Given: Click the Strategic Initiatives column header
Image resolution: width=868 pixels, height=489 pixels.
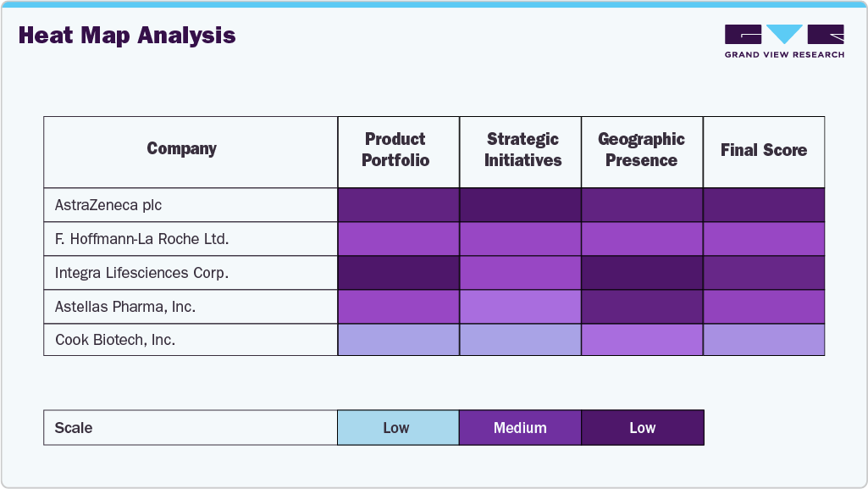Looking at the screenshot, I should [522, 150].
